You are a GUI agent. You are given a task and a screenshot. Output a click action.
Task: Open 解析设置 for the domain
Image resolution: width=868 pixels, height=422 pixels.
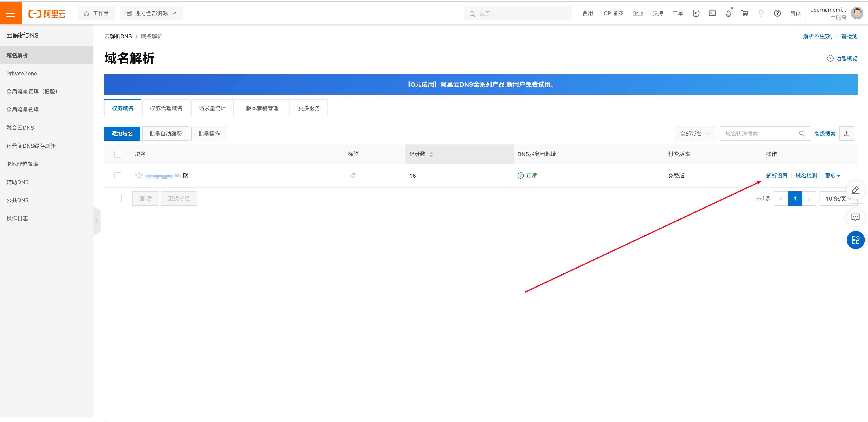[x=777, y=175]
